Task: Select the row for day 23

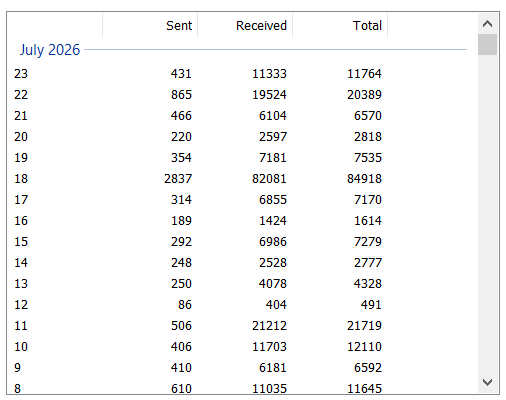Action: (x=242, y=73)
